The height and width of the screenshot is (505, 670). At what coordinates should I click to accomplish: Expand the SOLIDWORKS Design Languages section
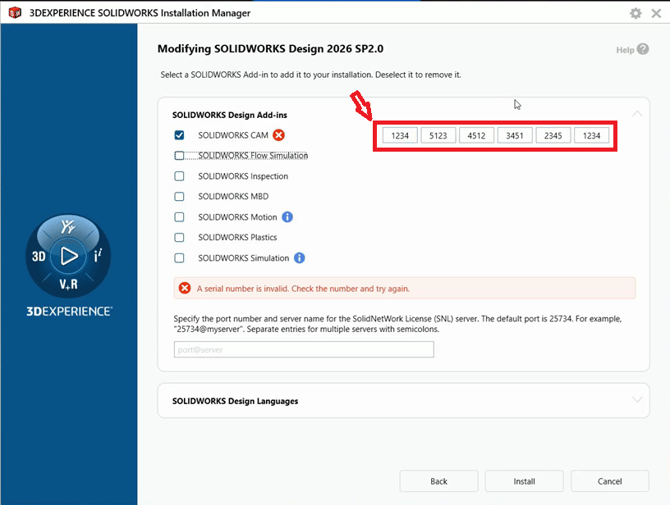point(637,400)
